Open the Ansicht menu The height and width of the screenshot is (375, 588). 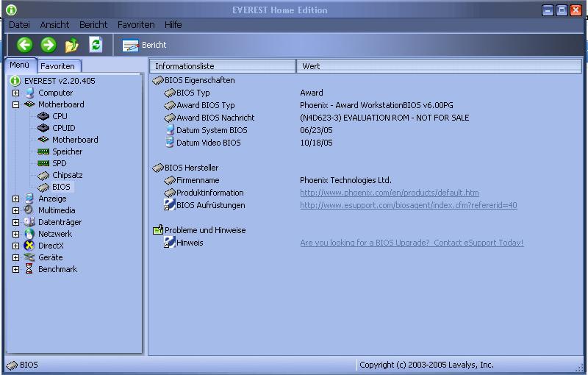pyautogui.click(x=54, y=25)
